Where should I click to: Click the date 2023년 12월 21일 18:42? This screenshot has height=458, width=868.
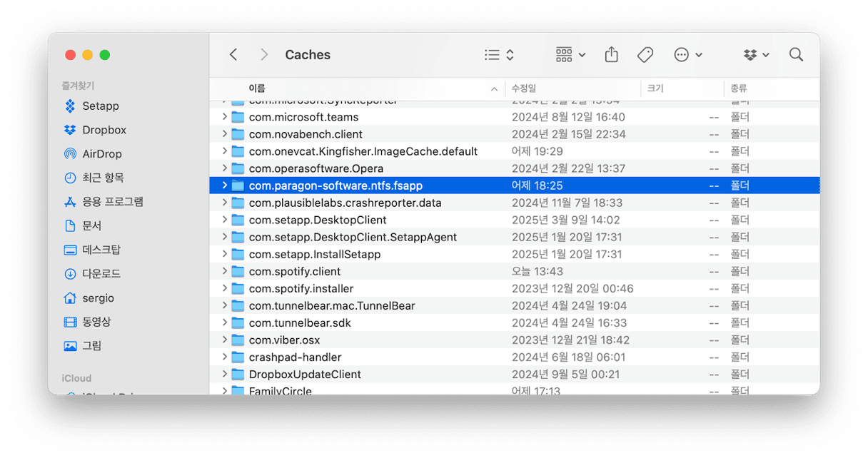pyautogui.click(x=571, y=340)
